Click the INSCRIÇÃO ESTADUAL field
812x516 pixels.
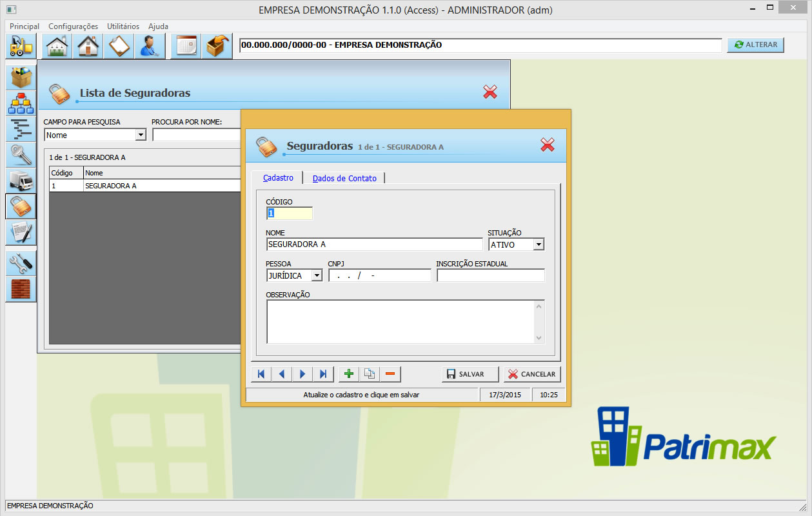[491, 275]
